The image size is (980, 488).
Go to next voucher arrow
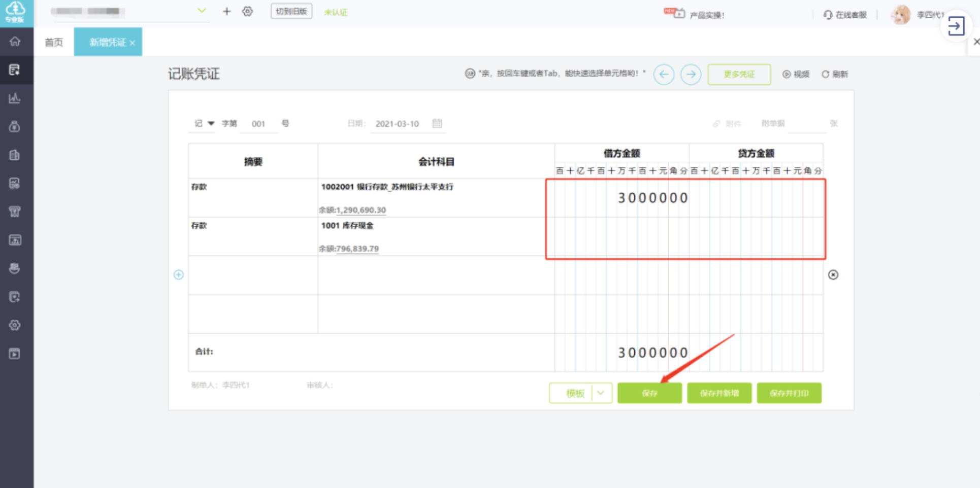[x=691, y=74]
